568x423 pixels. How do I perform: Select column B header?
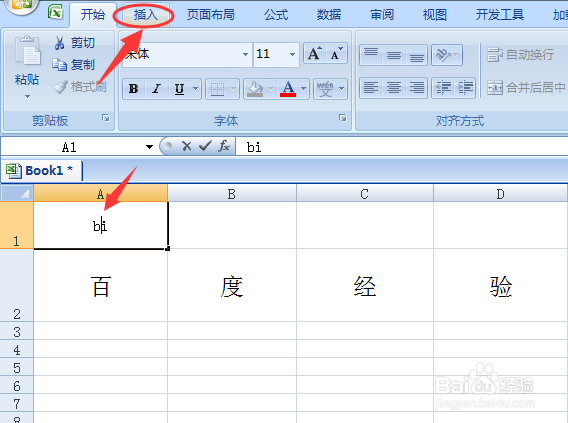point(232,194)
